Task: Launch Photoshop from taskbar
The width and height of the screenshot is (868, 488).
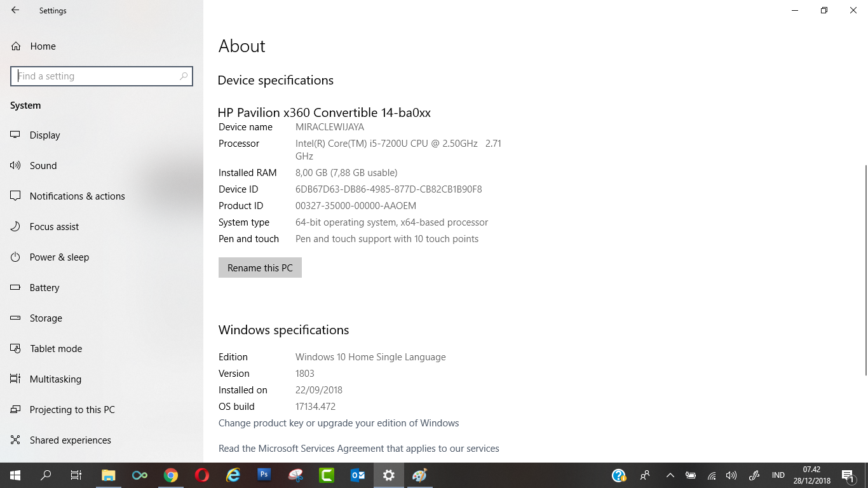Action: pos(264,475)
